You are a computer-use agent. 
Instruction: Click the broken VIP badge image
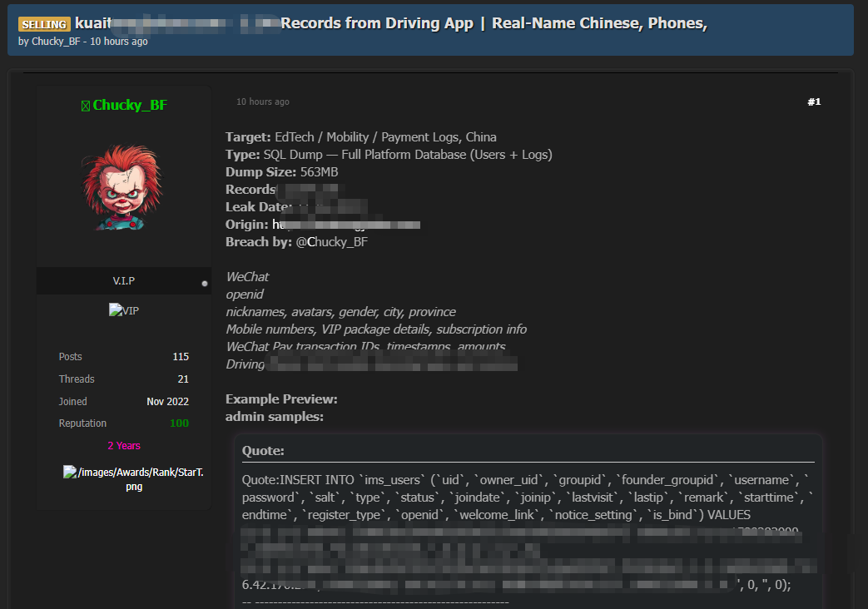pos(123,310)
